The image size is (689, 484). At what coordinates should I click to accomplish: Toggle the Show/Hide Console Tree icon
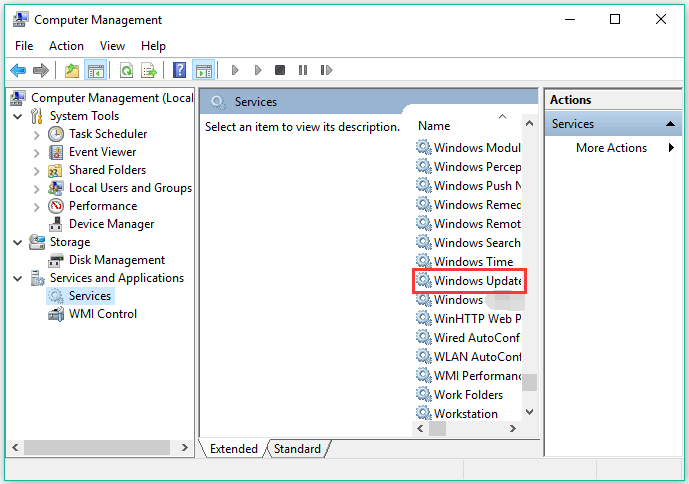(x=95, y=70)
